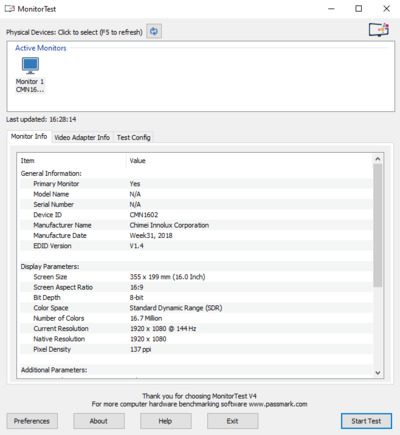Click the About button
400x435 pixels.
99,421
